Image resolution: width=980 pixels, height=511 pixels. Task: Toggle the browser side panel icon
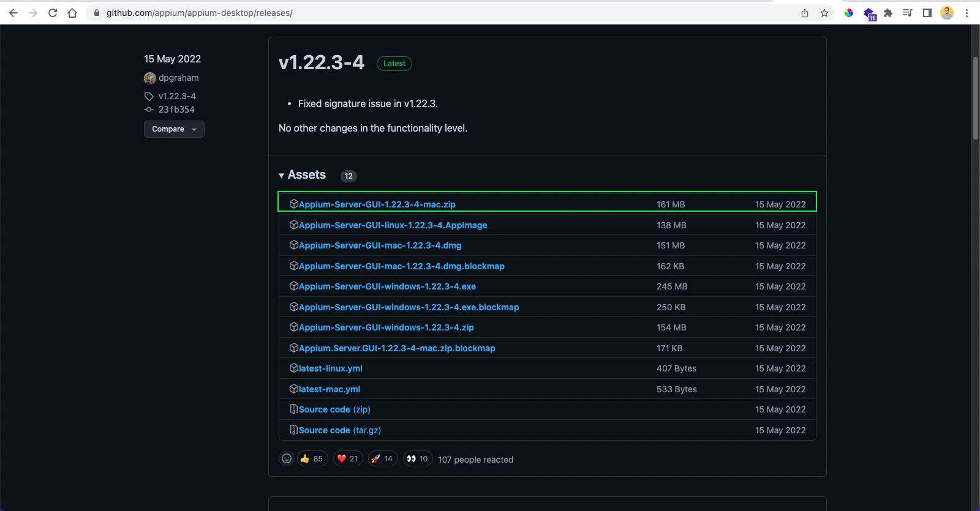point(927,13)
